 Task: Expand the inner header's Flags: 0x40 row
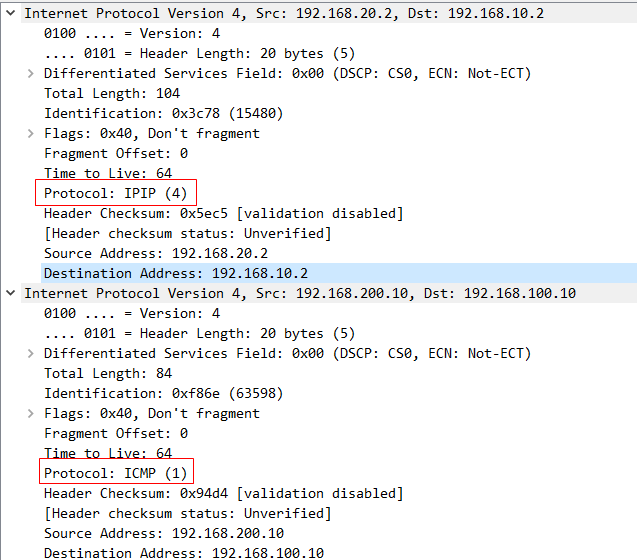point(30,413)
